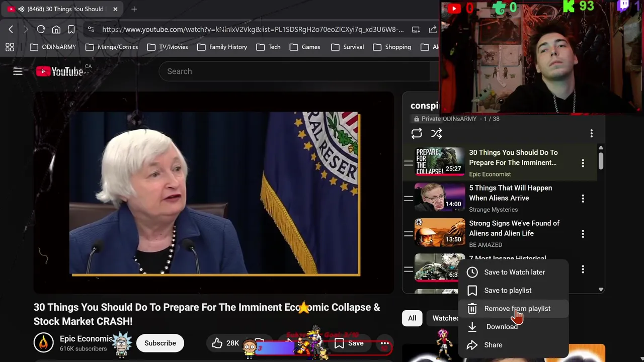This screenshot has height=362, width=644.
Task: Click 30 Things playlist video thumbnail
Action: [x=440, y=161]
